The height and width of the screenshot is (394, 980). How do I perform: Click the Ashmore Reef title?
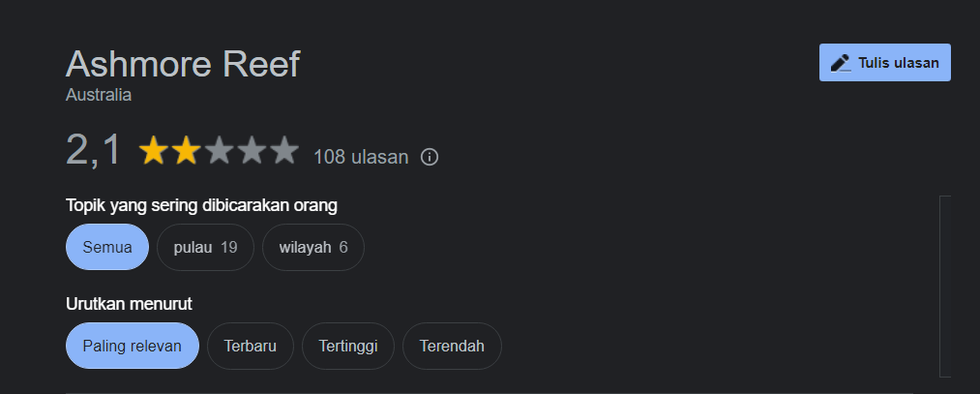pos(183,65)
